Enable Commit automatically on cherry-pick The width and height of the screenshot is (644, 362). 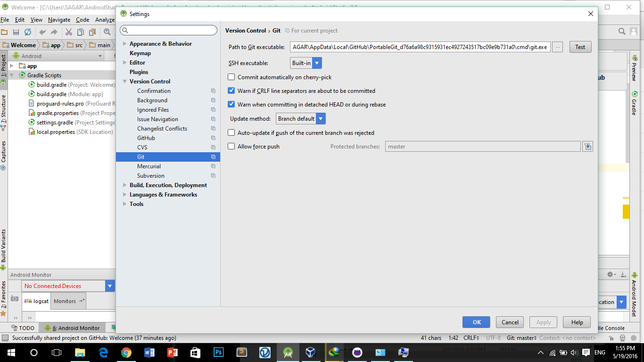click(231, 76)
